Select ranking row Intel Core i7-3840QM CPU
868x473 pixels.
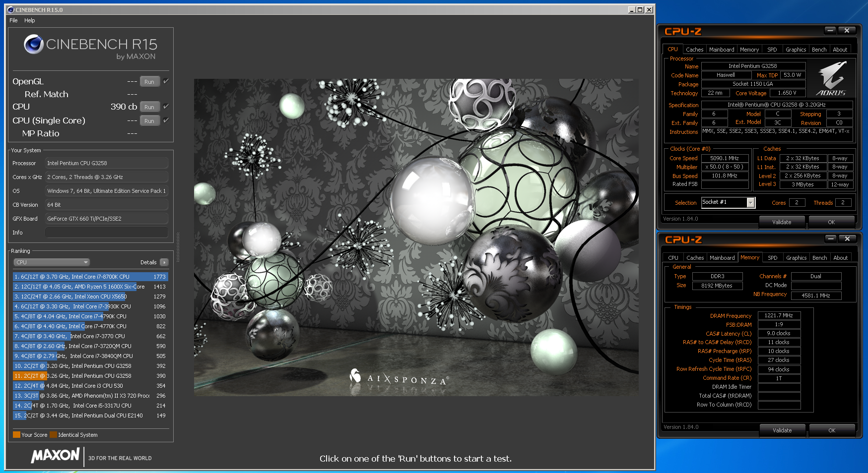coord(90,356)
